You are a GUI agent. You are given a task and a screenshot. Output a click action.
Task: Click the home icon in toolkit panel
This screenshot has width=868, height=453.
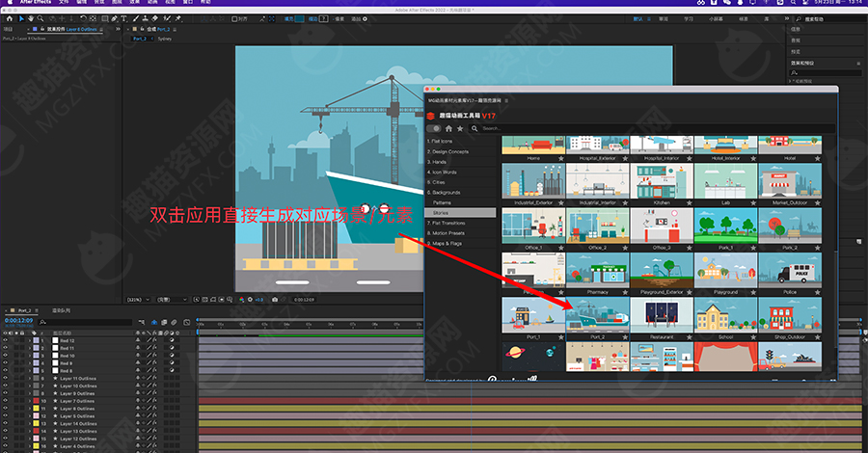(448, 128)
